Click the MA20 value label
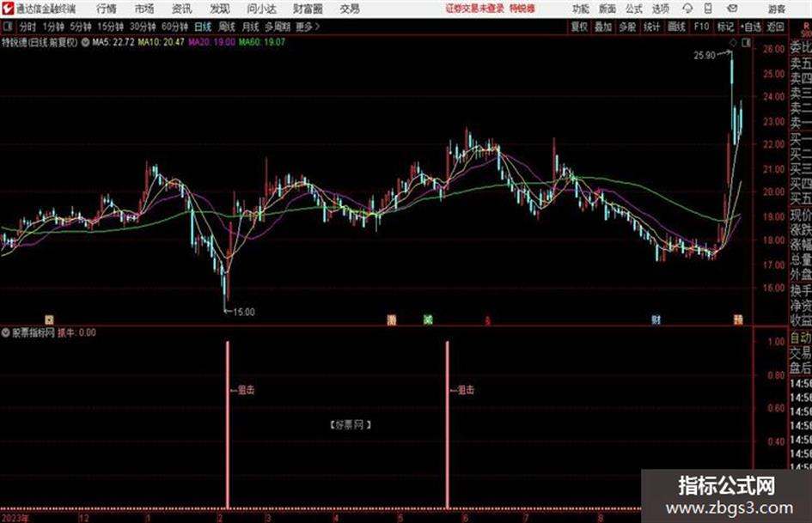This screenshot has height=523, width=812. click(211, 42)
